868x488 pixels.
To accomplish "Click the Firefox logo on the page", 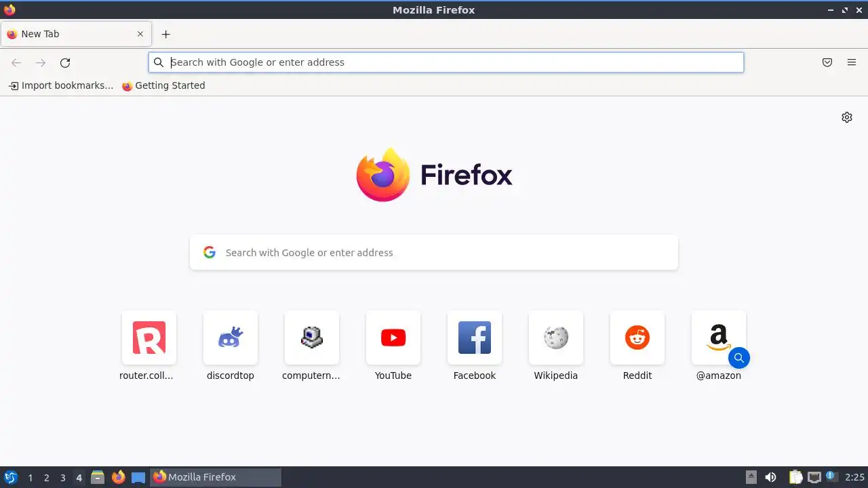I will [434, 175].
